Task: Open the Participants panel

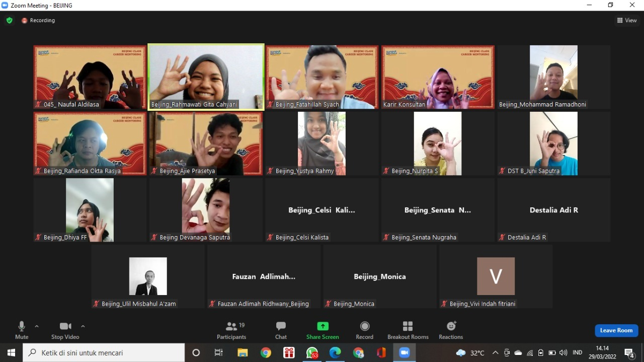Action: tap(231, 330)
